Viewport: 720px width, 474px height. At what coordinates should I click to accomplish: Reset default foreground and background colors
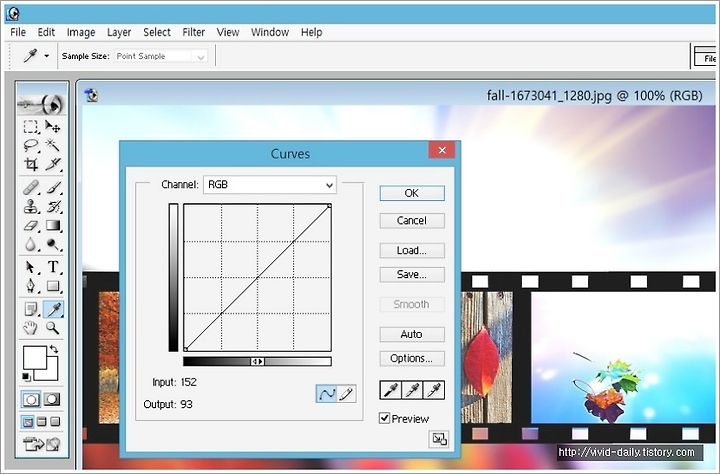26,377
